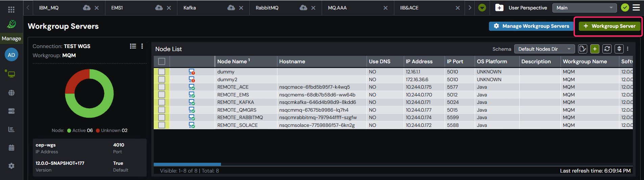Open the User Perspective Main dropdown
This screenshot has width=644, height=180.
(x=585, y=8)
